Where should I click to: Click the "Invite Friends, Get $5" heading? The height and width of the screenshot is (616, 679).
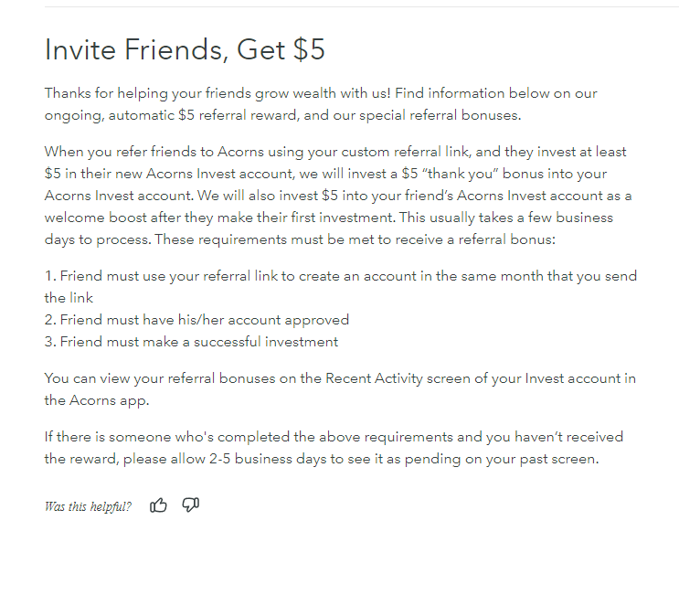click(185, 50)
